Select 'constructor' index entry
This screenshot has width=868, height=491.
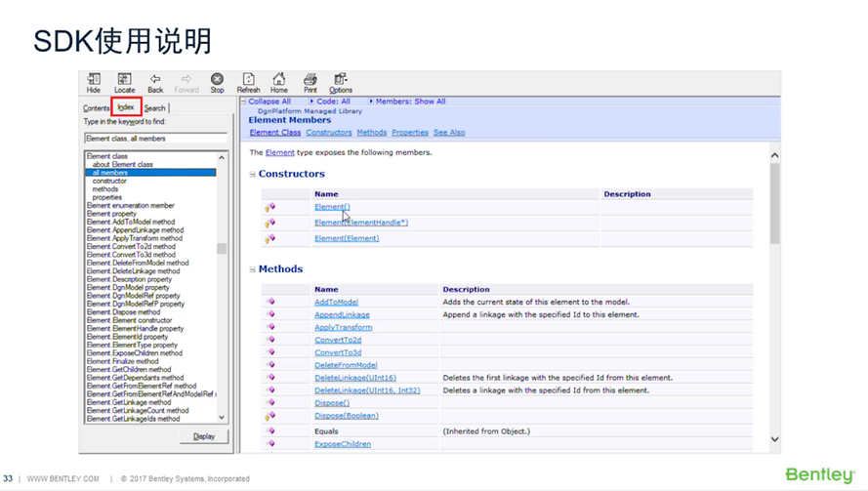[109, 181]
